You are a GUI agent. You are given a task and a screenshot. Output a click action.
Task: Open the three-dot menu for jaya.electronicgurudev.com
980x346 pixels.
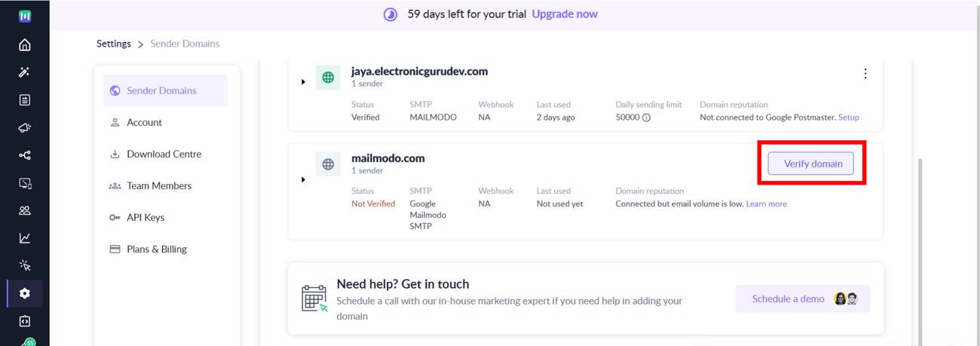coord(865,73)
